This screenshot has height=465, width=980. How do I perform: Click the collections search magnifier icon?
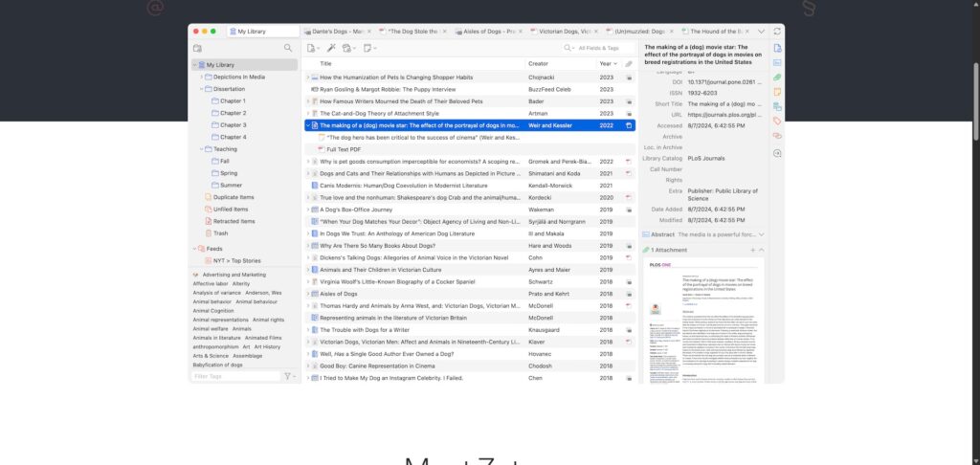288,48
